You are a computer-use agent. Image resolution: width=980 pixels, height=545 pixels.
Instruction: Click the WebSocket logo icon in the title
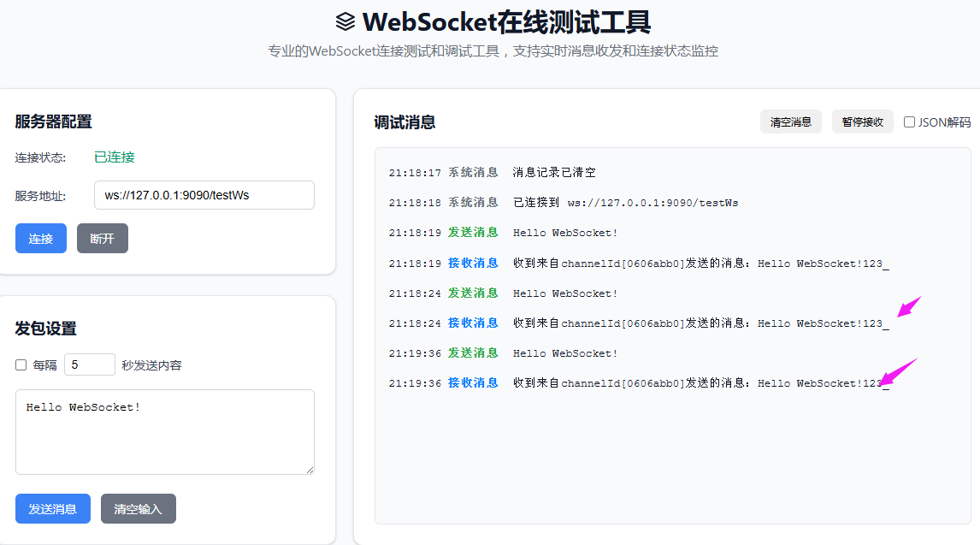click(345, 22)
